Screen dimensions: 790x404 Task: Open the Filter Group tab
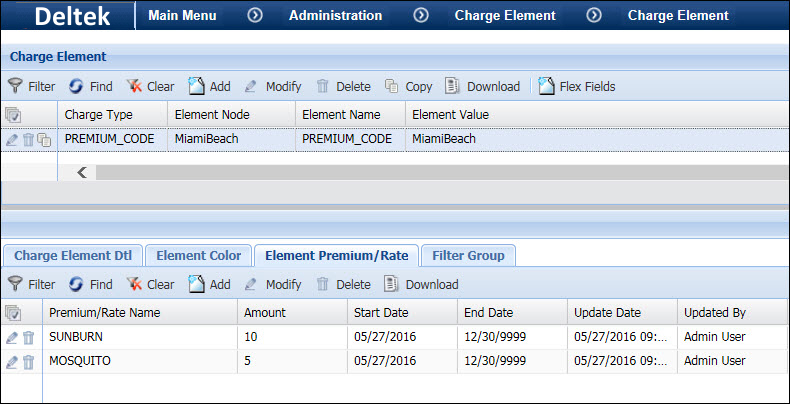pyautogui.click(x=468, y=256)
